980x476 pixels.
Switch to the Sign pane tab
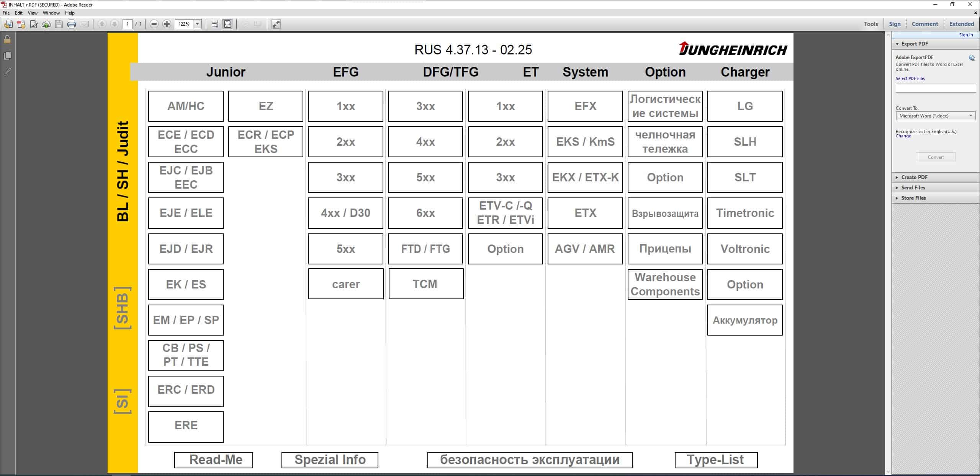click(895, 24)
